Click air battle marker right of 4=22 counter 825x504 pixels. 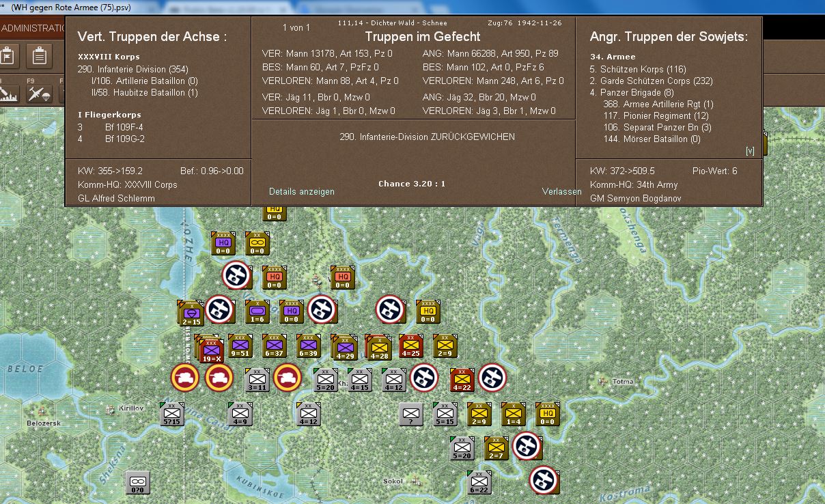pyautogui.click(x=492, y=378)
